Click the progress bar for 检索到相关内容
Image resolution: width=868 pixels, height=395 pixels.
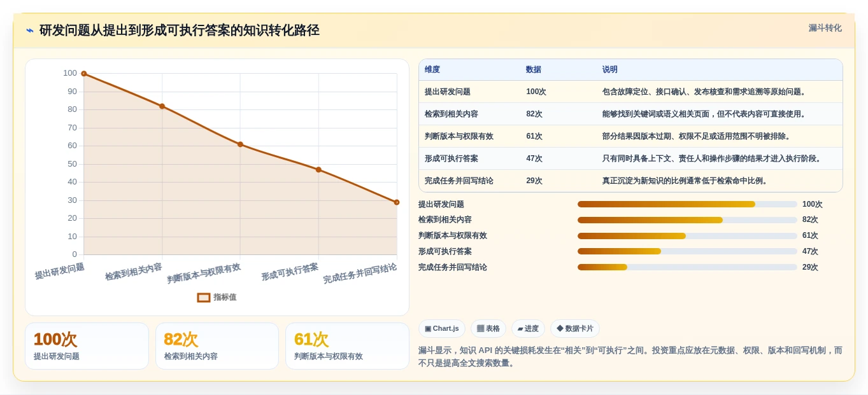coord(687,220)
